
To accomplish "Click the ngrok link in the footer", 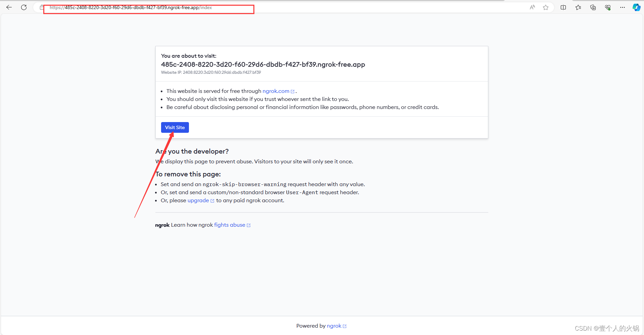I will [334, 326].
